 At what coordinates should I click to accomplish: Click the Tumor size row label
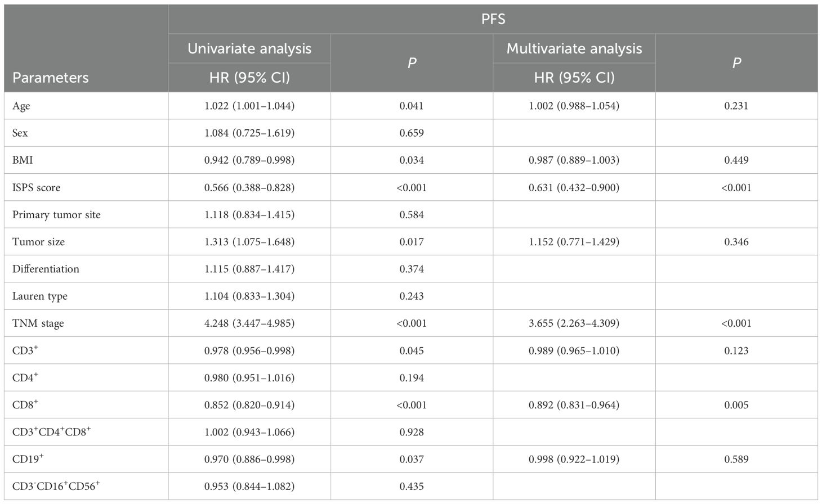point(38,242)
